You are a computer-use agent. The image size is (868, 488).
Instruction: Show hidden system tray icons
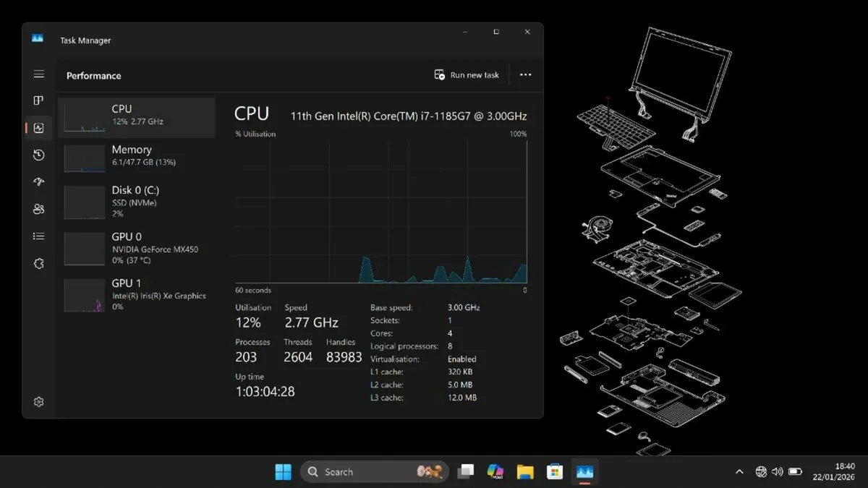click(x=739, y=471)
